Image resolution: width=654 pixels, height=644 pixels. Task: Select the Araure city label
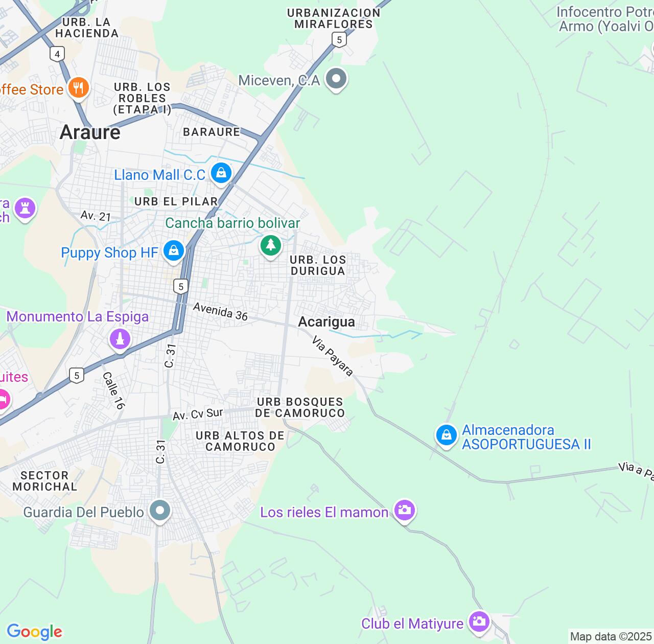[x=90, y=132]
